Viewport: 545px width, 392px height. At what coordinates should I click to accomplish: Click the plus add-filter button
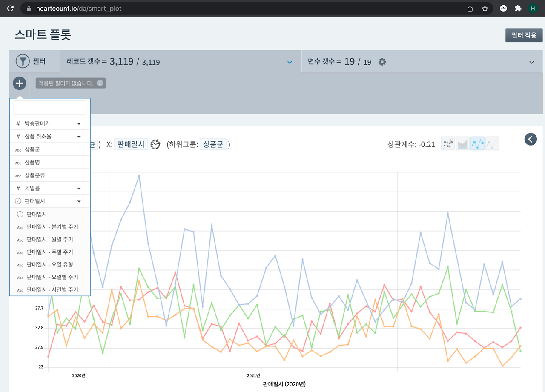[x=20, y=83]
